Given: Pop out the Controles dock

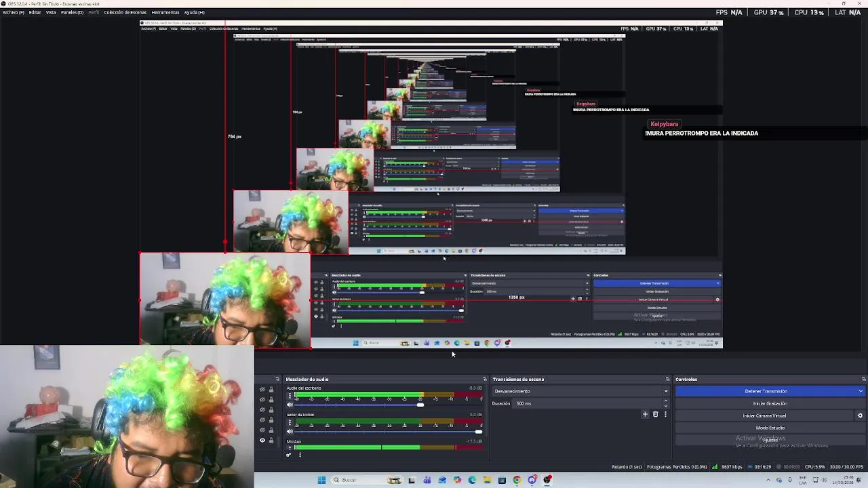Looking at the screenshot, I should point(863,379).
